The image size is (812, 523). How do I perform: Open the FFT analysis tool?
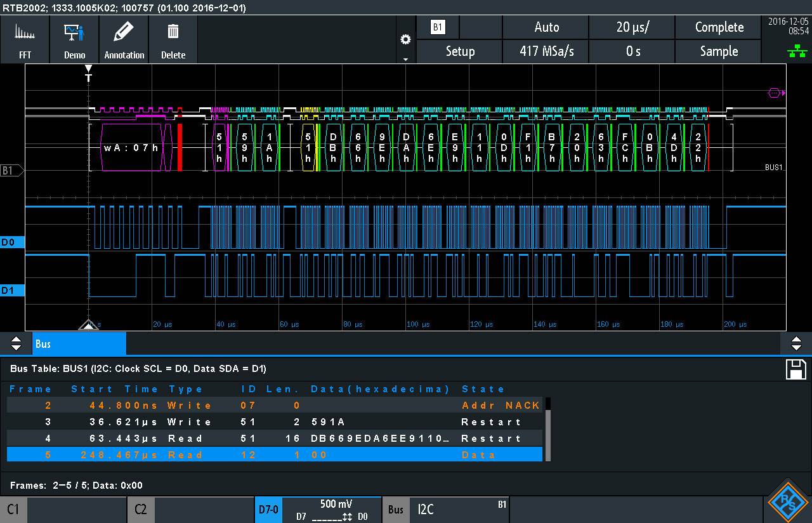(25, 39)
